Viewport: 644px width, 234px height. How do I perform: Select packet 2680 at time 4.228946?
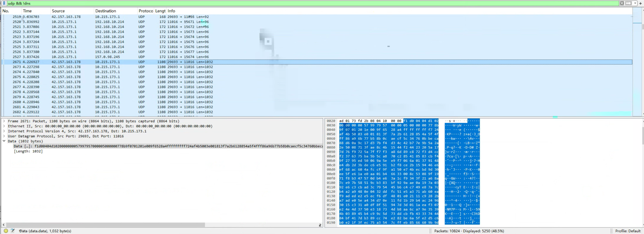click(317, 102)
